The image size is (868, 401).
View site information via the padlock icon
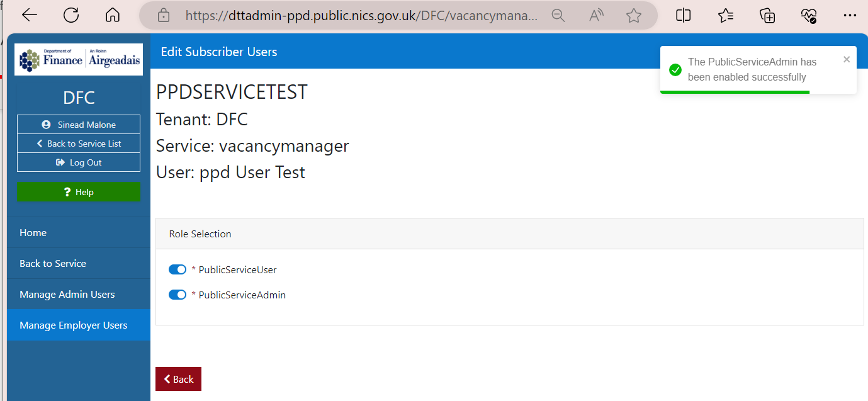tap(164, 15)
